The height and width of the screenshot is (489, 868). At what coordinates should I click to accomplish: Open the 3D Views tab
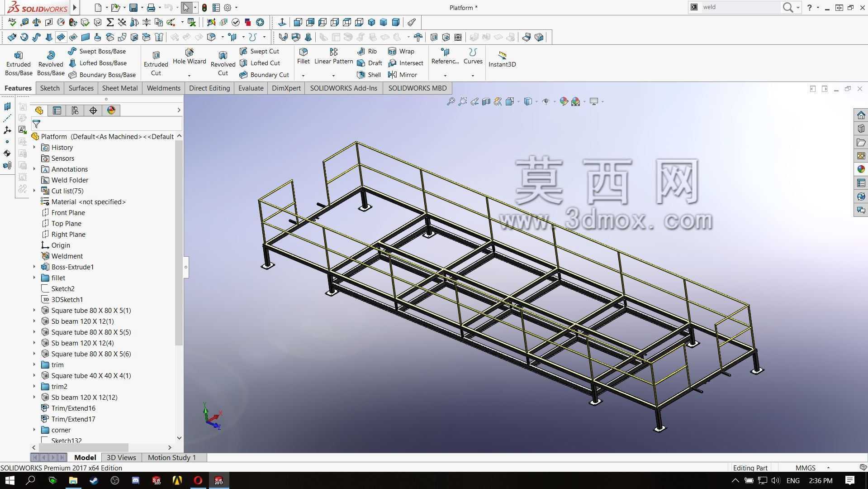tap(121, 457)
